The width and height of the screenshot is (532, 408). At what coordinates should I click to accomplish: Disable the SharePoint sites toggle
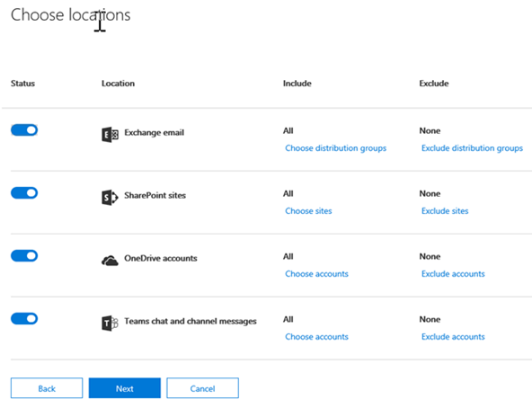click(x=24, y=193)
